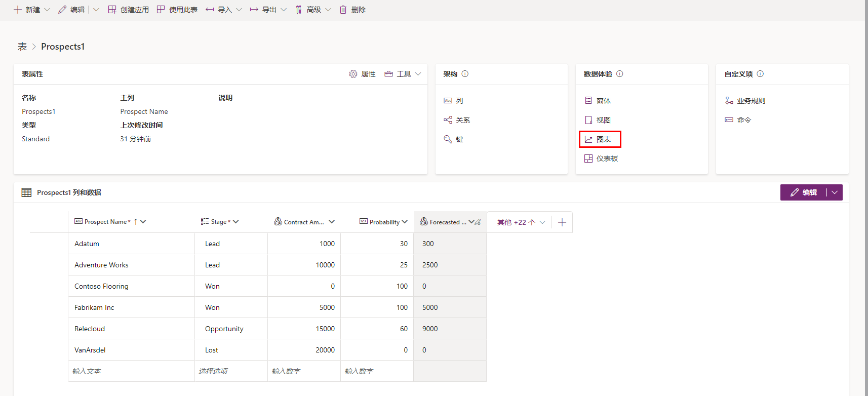Image resolution: width=868 pixels, height=396 pixels.
Task: Open the Probability column dropdown chevron
Action: pyautogui.click(x=405, y=222)
